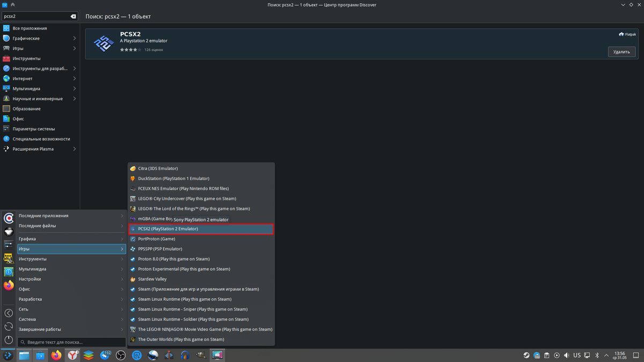Open the GIMP icon in the taskbar
The width and height of the screenshot is (644, 362).
201,355
